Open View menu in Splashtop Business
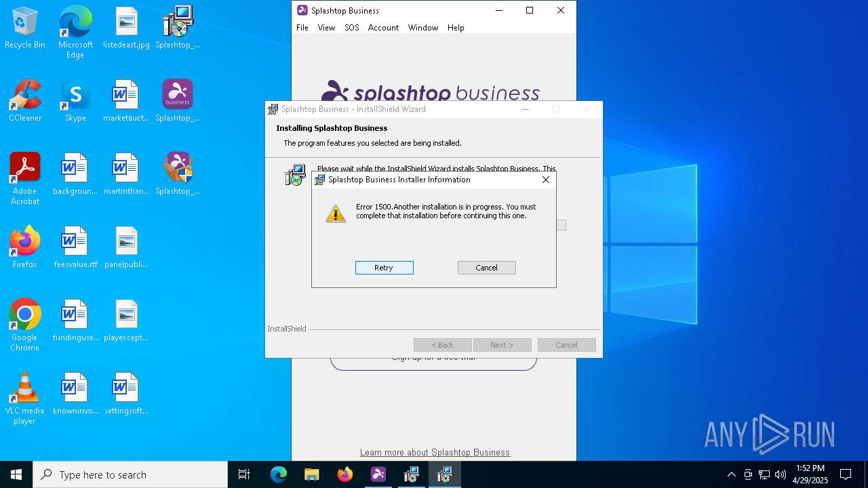868x488 pixels. [x=326, y=28]
